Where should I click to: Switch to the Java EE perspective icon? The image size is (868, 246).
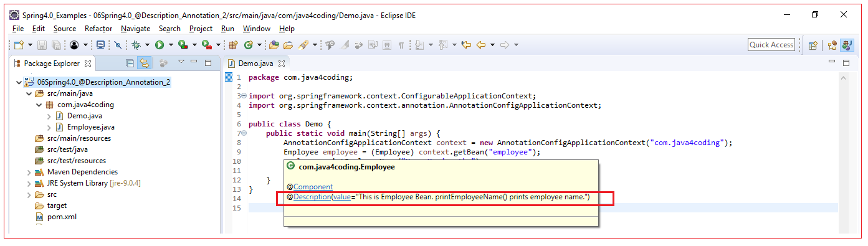click(x=832, y=45)
